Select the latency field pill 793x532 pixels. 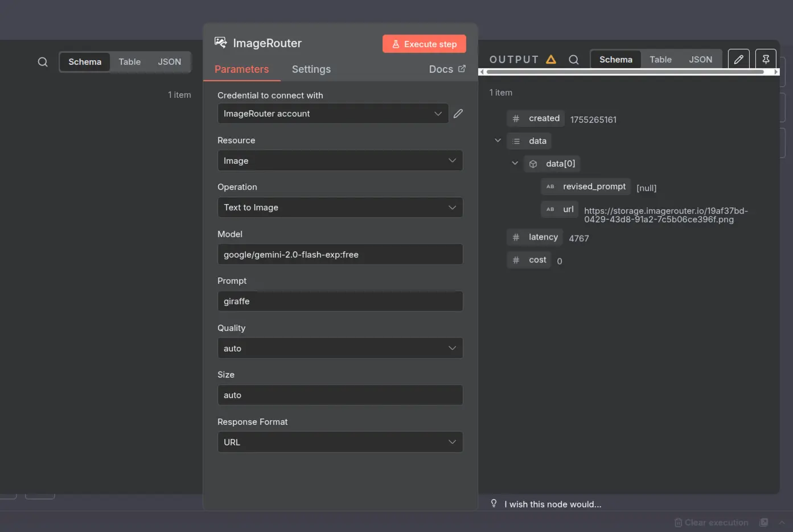535,237
